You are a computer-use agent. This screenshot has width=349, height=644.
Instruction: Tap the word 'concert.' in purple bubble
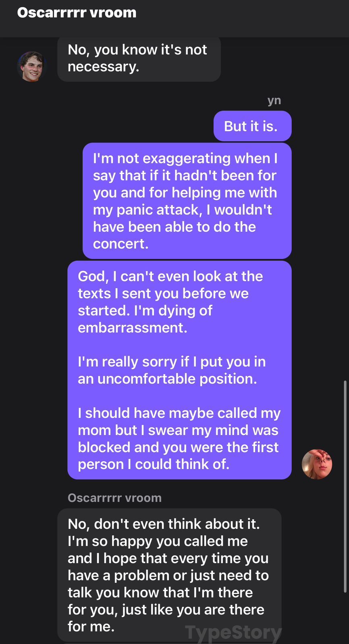121,244
